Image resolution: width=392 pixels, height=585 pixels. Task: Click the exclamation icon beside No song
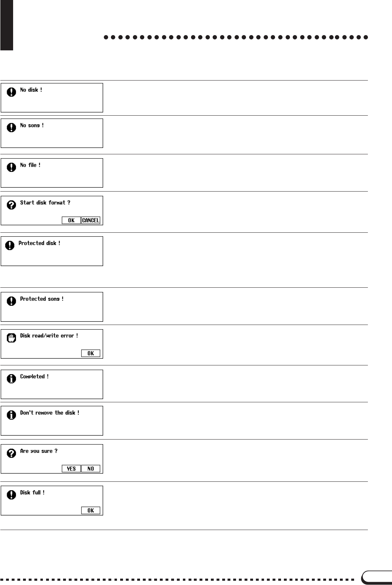[12, 127]
